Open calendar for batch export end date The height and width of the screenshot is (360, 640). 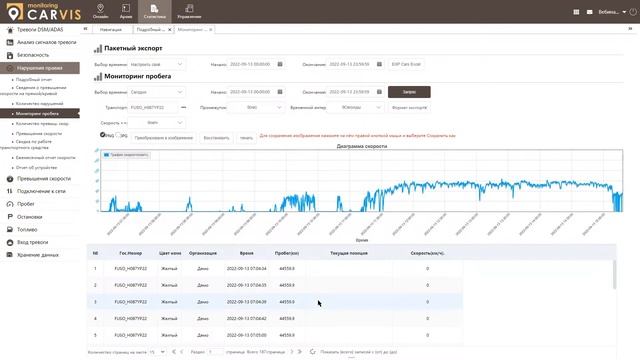coord(379,64)
